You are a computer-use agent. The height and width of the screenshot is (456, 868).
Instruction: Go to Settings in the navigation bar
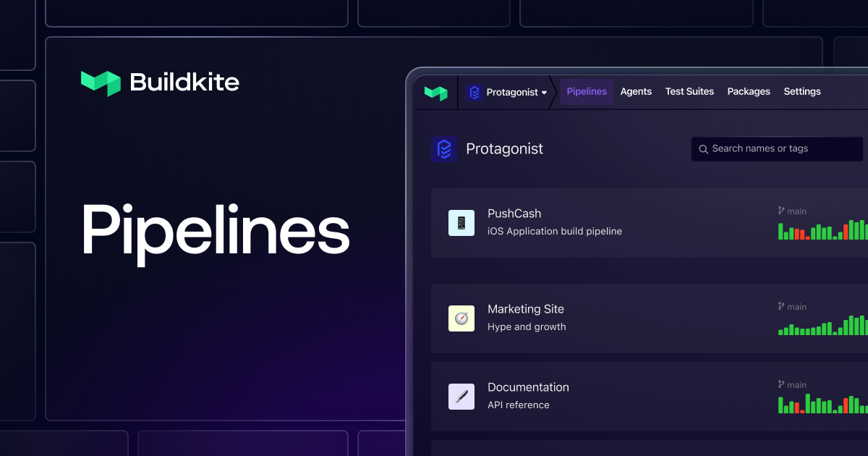pos(802,91)
